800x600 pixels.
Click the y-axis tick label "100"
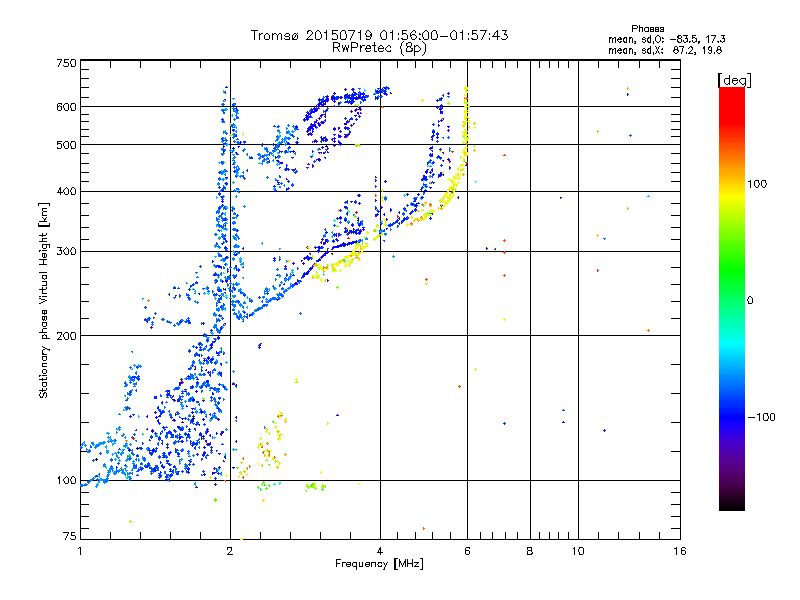coord(66,481)
